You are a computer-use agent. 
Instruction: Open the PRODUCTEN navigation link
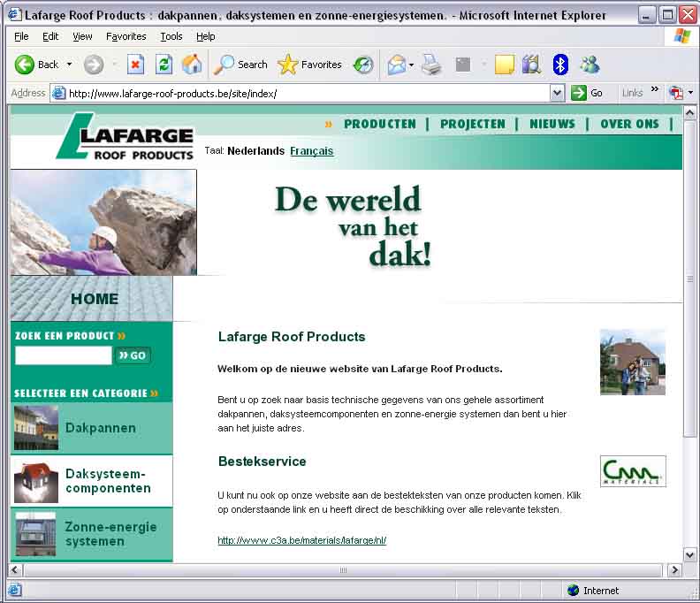[x=380, y=124]
